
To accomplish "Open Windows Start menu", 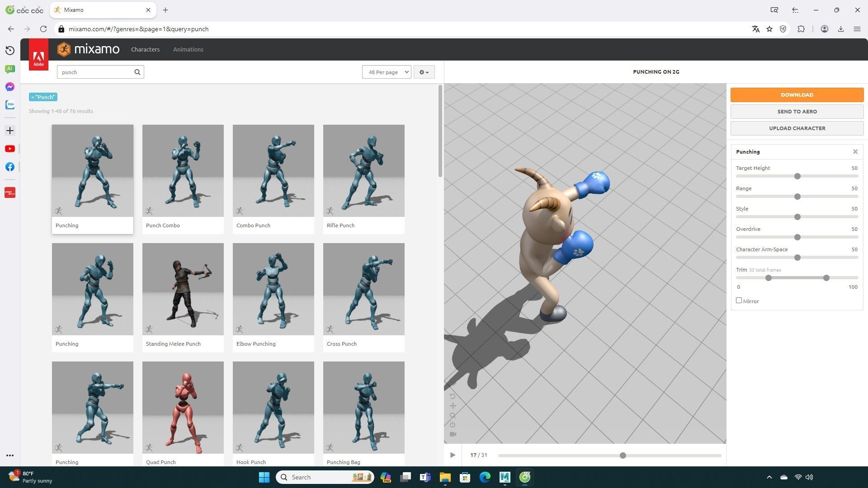I will pyautogui.click(x=264, y=477).
